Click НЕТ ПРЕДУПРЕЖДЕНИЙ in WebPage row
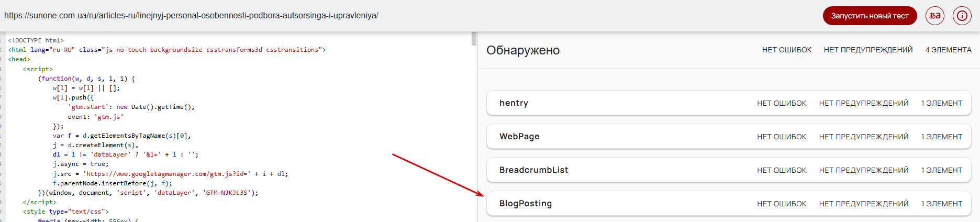This screenshot has width=980, height=222. pos(864,137)
